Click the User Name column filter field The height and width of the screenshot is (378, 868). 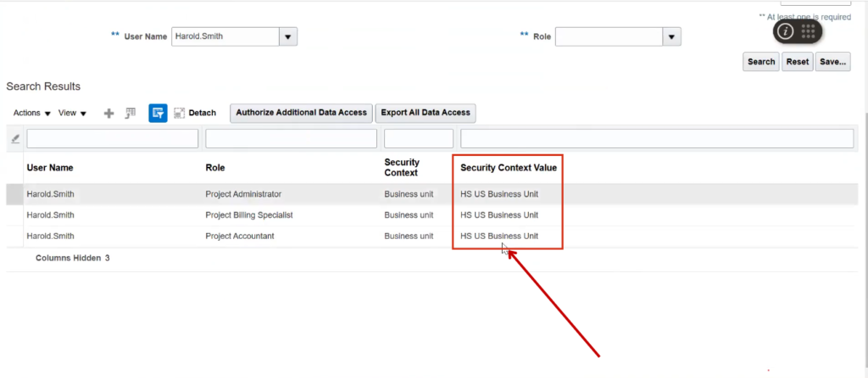[x=112, y=138]
